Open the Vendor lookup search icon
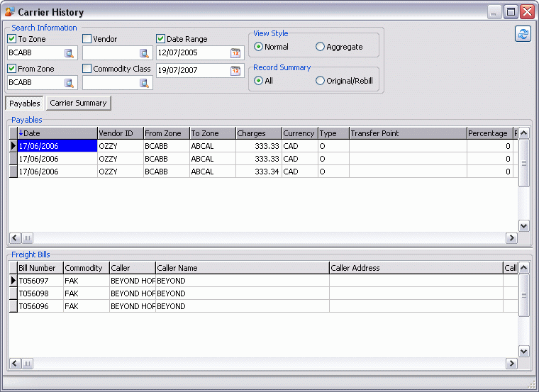 [144, 53]
